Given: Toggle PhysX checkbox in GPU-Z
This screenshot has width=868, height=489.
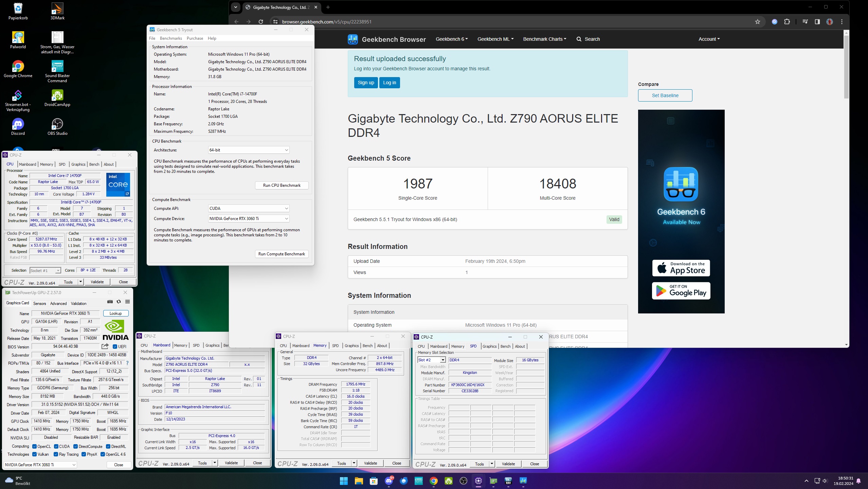Looking at the screenshot, I should pos(84,454).
